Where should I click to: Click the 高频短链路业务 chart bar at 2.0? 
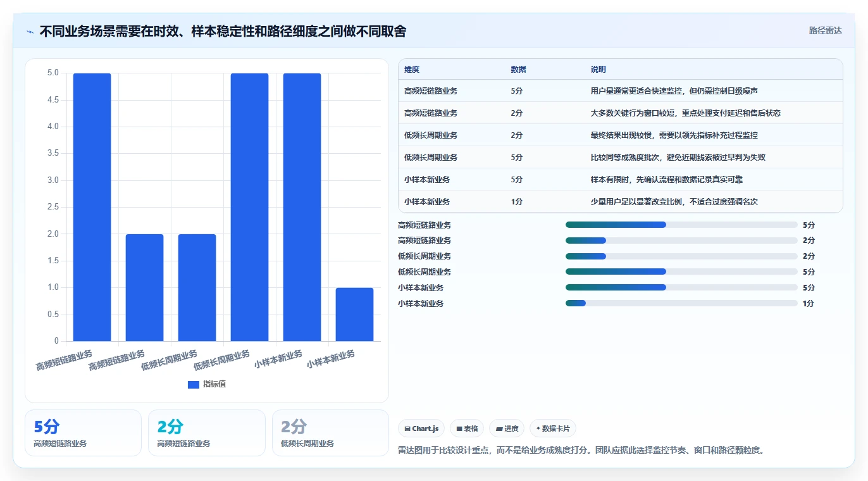(144, 287)
